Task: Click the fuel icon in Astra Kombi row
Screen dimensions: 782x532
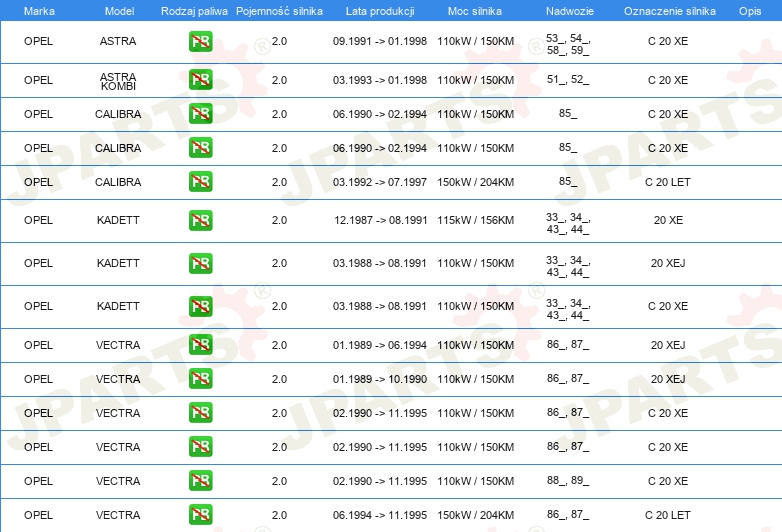Action: (x=200, y=79)
